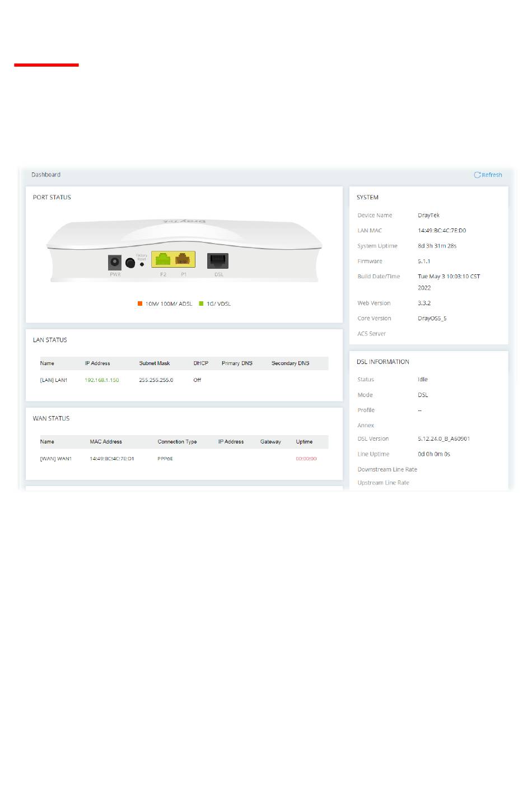Click the DSL port on router image
532x789 pixels.
click(x=218, y=260)
